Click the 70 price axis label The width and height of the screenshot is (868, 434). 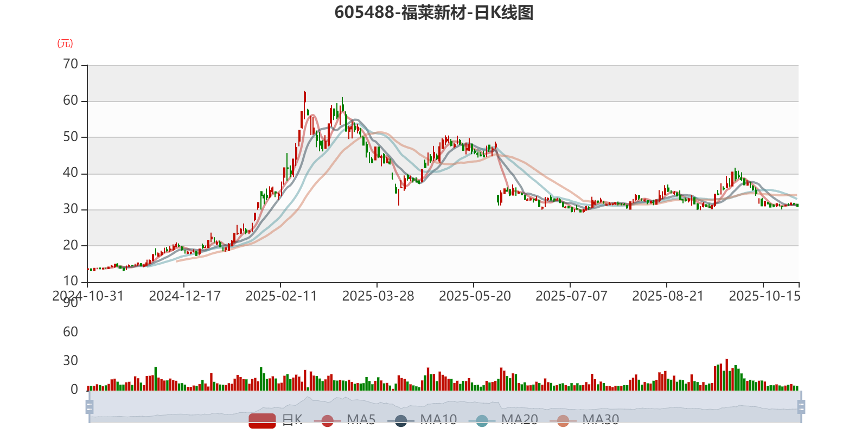coord(71,65)
